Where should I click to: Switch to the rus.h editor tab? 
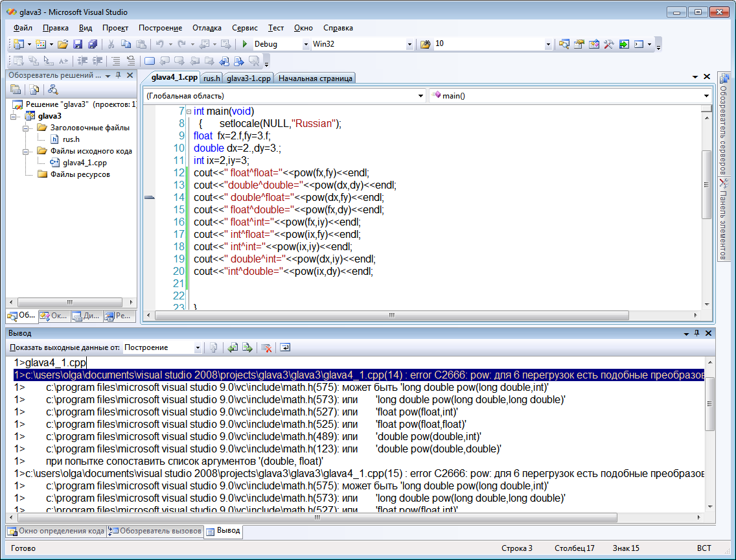pyautogui.click(x=212, y=78)
